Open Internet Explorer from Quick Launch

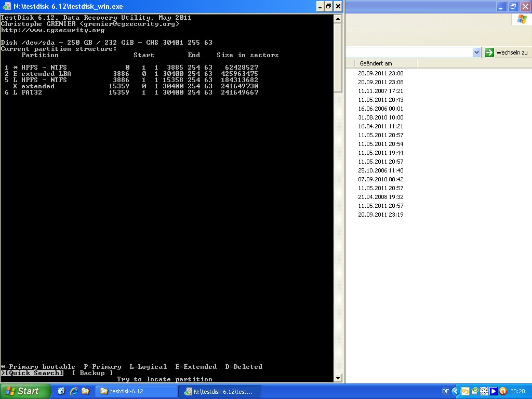[x=73, y=391]
